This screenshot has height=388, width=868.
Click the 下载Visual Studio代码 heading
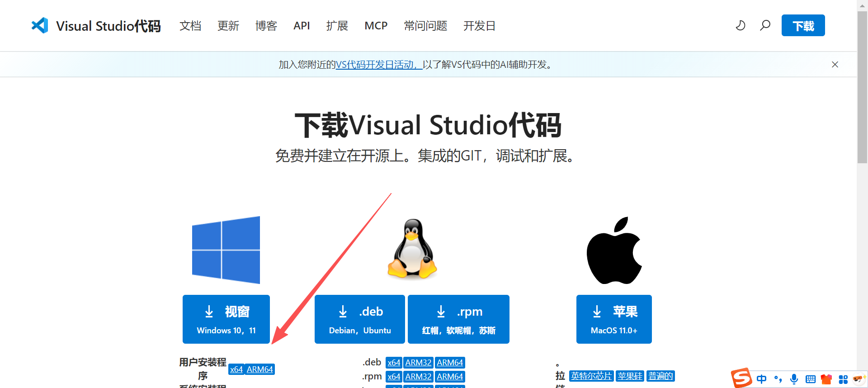[x=428, y=125]
